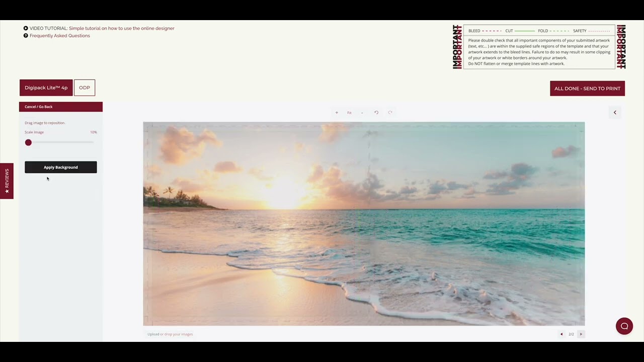Click the FAQ question mark icon
This screenshot has height=362, width=644.
coord(26,36)
